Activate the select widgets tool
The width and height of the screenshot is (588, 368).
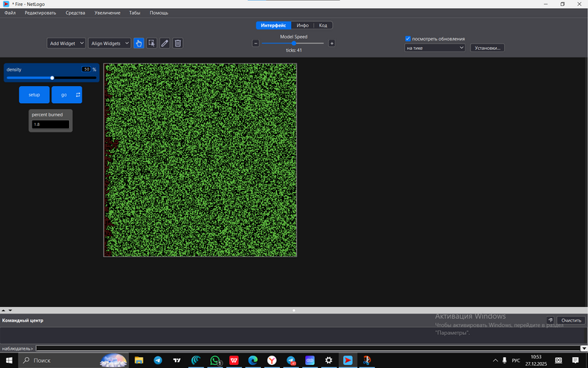(151, 43)
